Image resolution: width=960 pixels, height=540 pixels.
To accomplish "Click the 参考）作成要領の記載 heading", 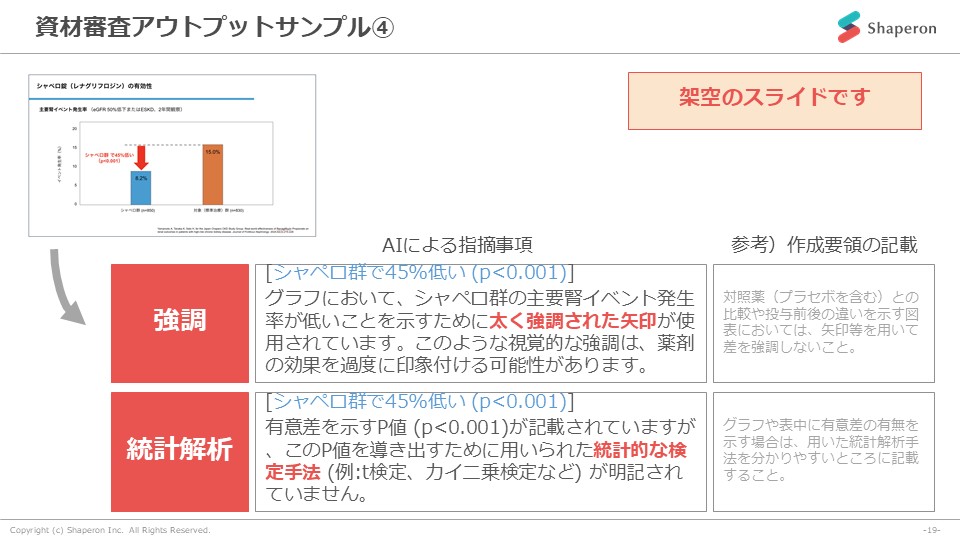I will tap(824, 245).
